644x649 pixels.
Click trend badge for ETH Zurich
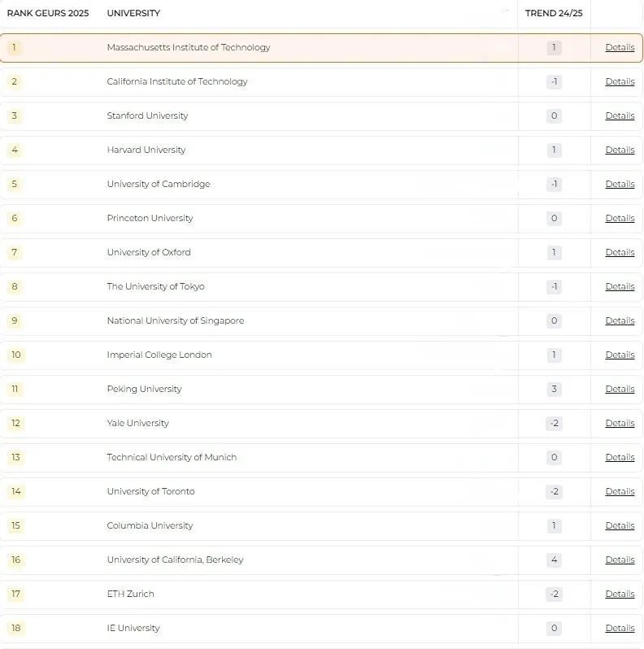click(x=554, y=594)
